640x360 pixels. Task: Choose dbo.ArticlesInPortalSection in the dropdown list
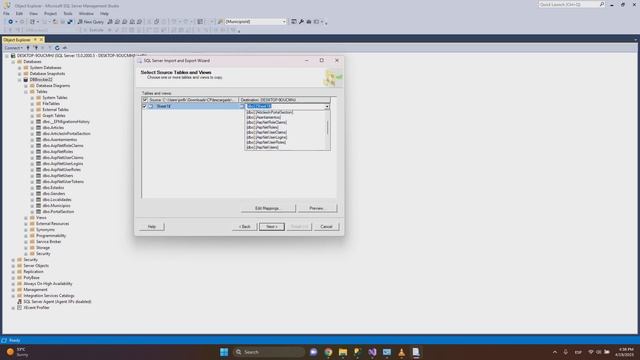(270, 112)
